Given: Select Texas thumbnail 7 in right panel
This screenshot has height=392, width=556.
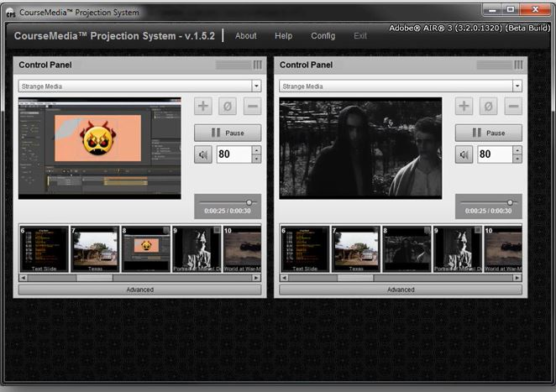Looking at the screenshot, I should [x=356, y=249].
